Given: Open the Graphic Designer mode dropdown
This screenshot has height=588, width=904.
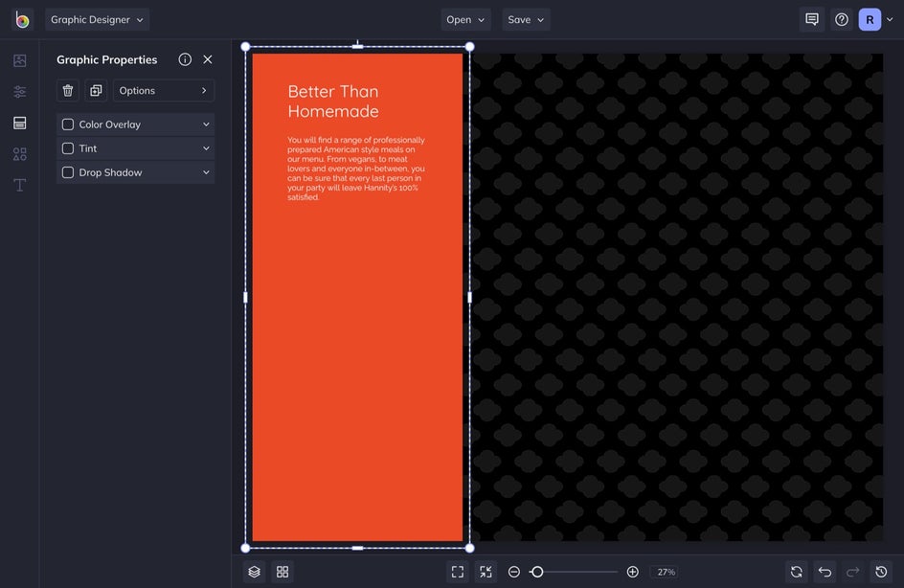Looking at the screenshot, I should (97, 19).
